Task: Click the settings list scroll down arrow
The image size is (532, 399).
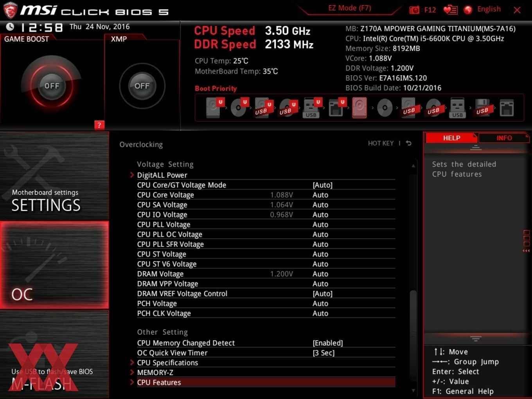Action: point(413,390)
